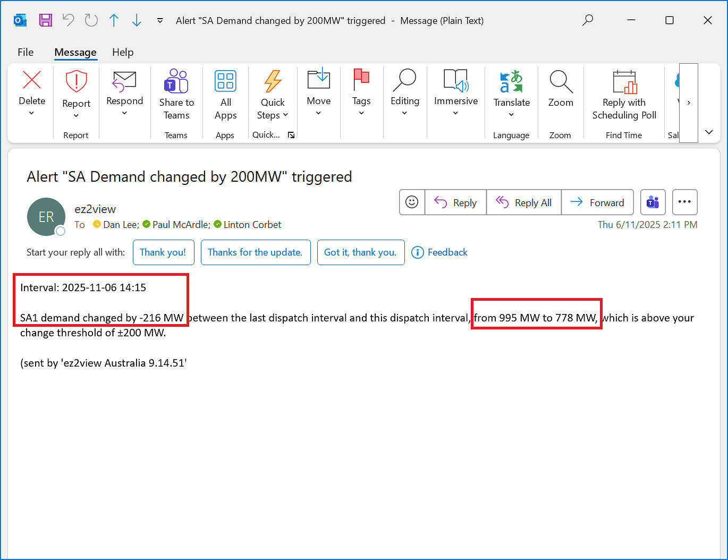Go to next item with down arrow
This screenshot has height=560, width=728.
[x=137, y=20]
